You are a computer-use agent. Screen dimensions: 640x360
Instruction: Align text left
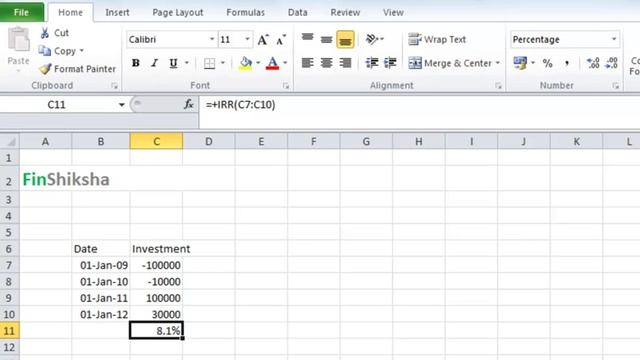coord(307,63)
